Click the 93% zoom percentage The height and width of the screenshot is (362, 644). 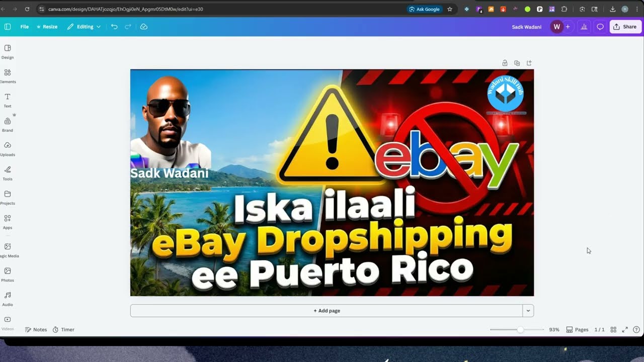click(554, 330)
